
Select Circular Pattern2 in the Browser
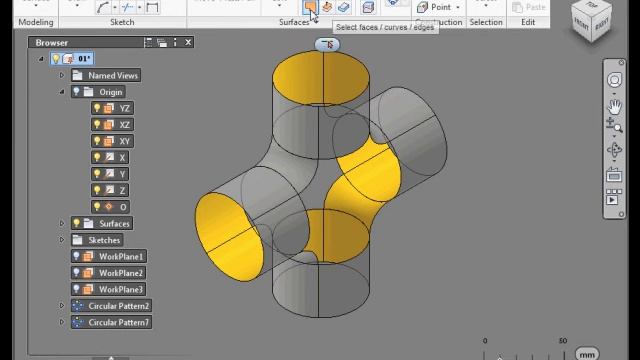[119, 305]
